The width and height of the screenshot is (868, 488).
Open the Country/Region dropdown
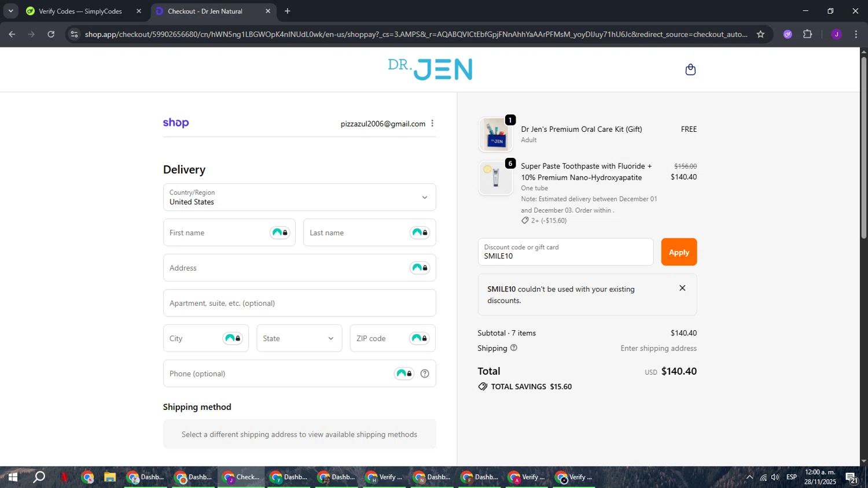pos(299,197)
